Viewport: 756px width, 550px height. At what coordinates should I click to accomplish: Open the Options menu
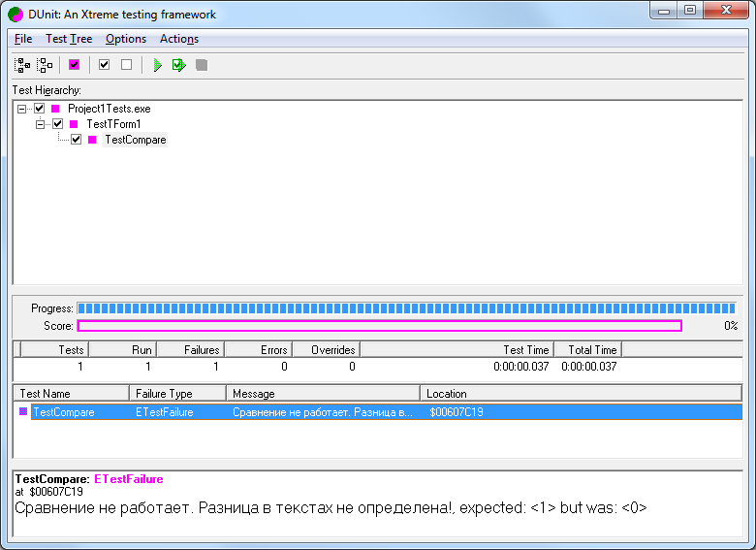coord(126,39)
